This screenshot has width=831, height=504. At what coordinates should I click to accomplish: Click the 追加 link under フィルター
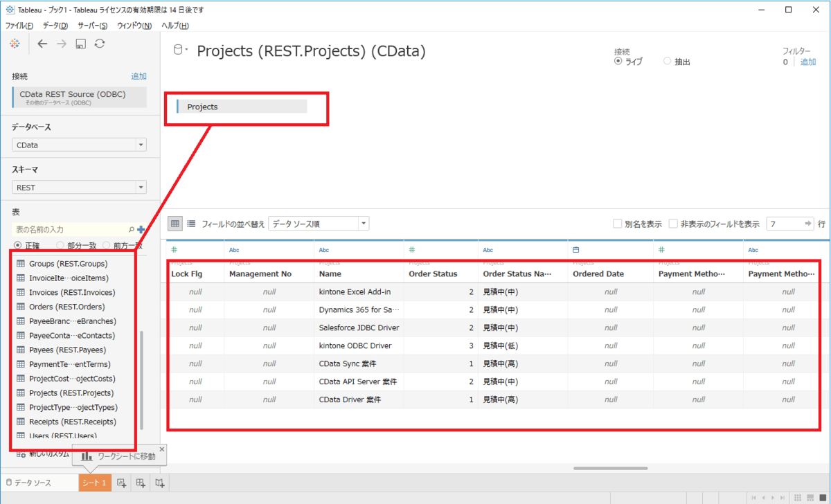tap(808, 62)
